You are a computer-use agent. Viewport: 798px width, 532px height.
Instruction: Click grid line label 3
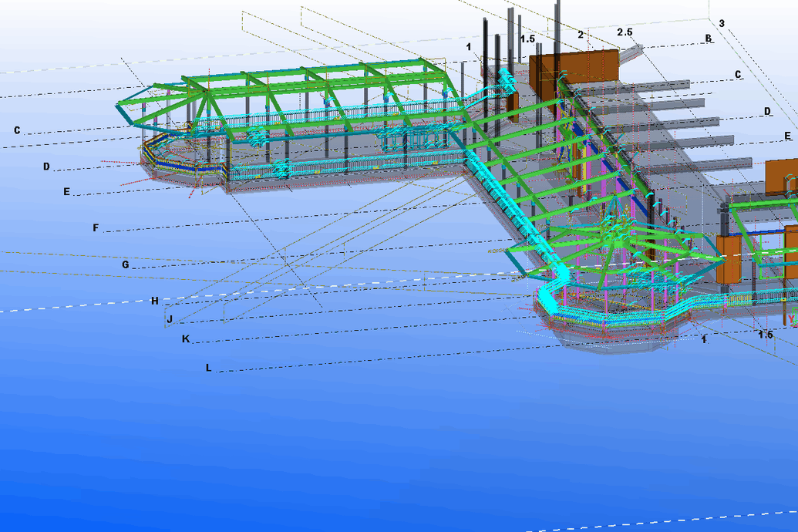click(722, 23)
